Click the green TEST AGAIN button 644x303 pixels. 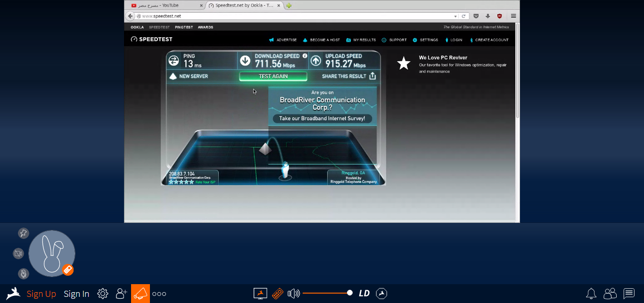point(273,76)
